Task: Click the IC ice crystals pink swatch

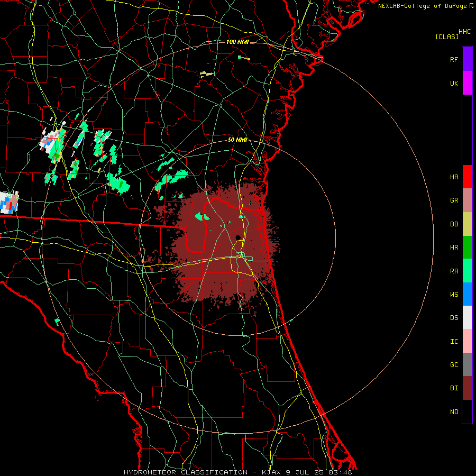Action: coord(467,341)
